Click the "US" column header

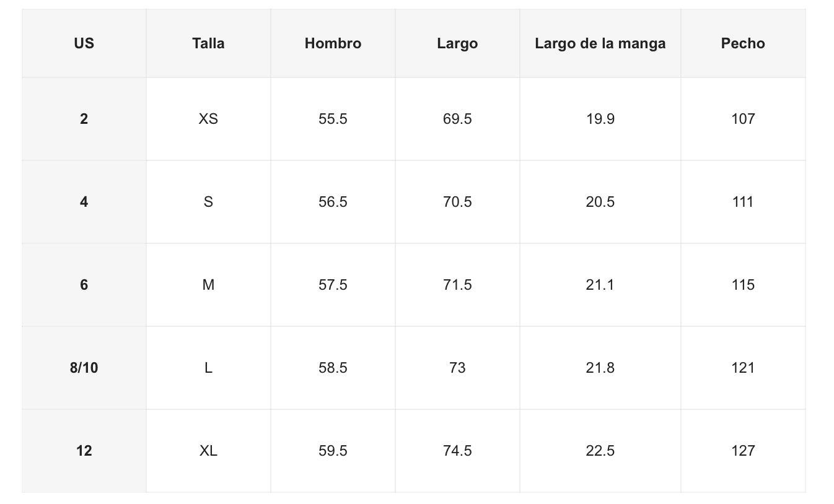84,43
